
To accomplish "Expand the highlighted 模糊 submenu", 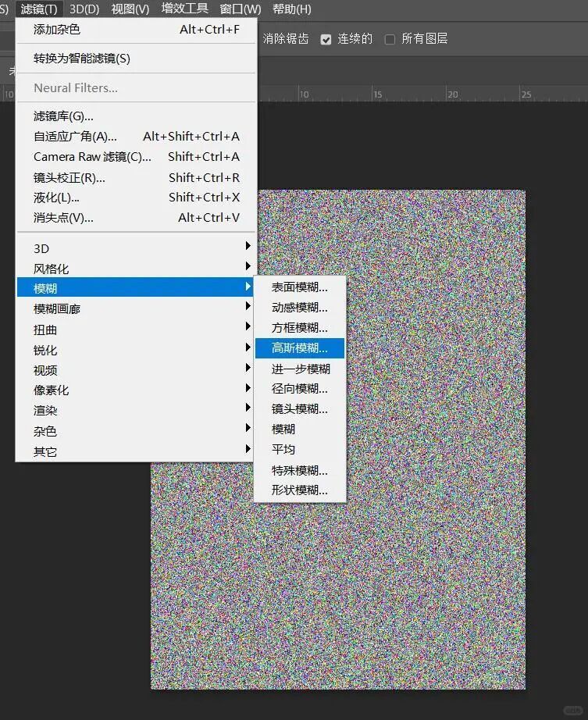I will 136,287.
